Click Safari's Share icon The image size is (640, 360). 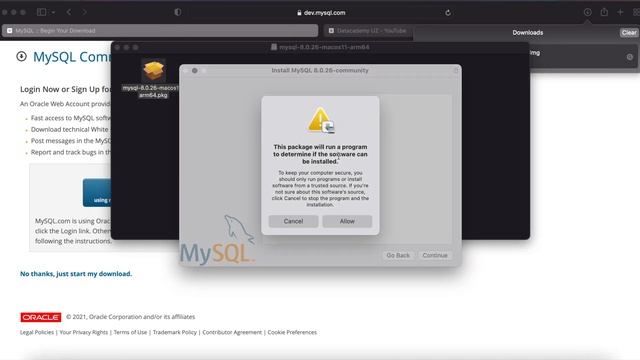click(x=604, y=12)
